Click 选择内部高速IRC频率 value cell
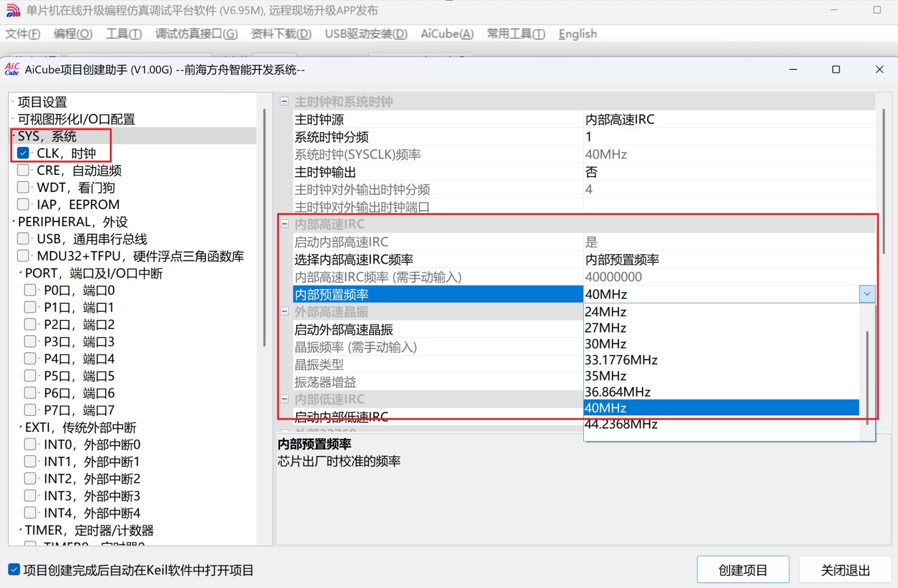The image size is (898, 588). (x=729, y=260)
